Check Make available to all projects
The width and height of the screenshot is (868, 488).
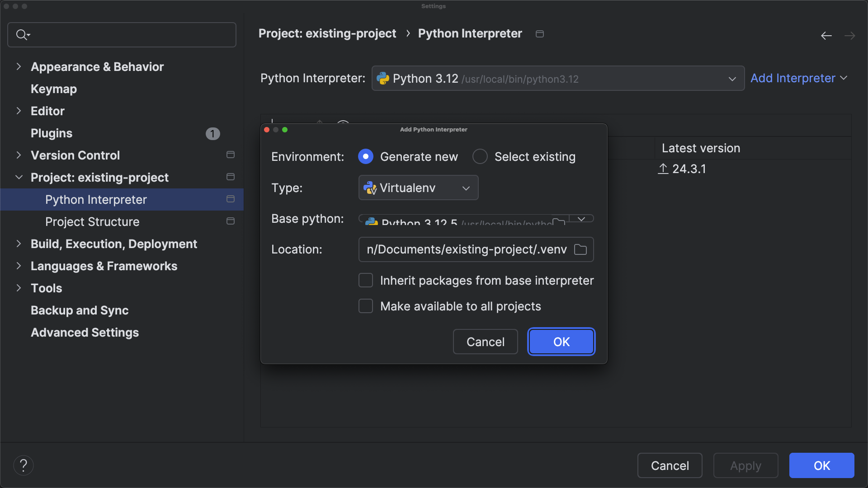(x=365, y=306)
